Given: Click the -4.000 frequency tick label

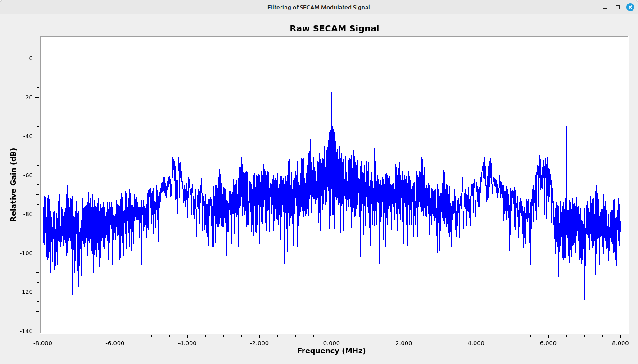Looking at the screenshot, I should 187,343.
